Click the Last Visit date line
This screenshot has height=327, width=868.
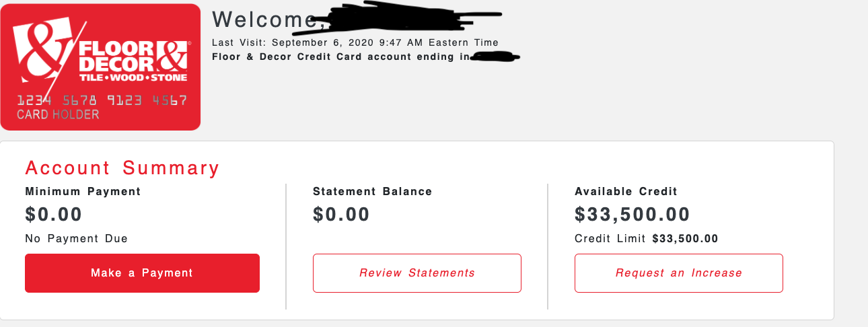pos(355,42)
